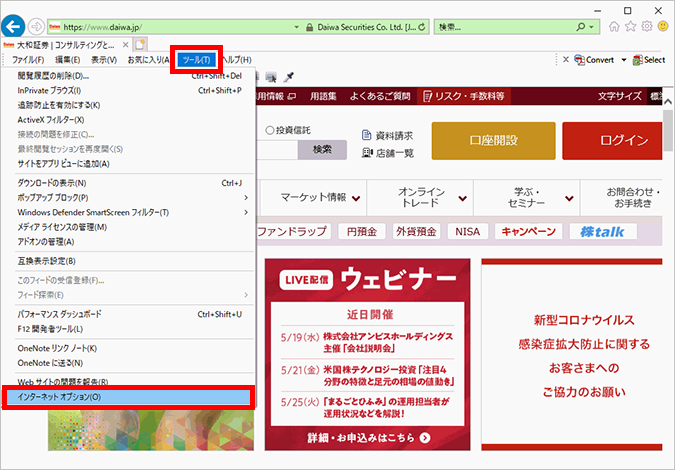Choose サイトをアプリ ビューに追加(A)

click(x=129, y=164)
